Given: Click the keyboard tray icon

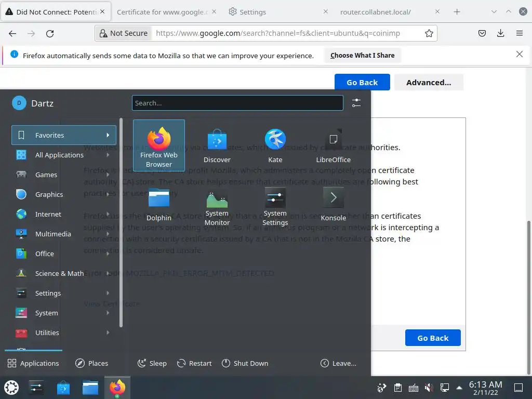Looking at the screenshot, I should (x=413, y=388).
